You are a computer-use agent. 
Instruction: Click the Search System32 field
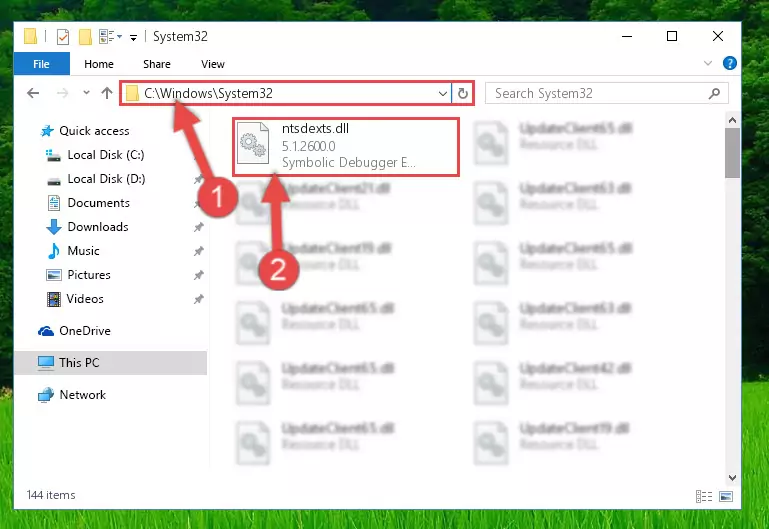pyautogui.click(x=607, y=93)
